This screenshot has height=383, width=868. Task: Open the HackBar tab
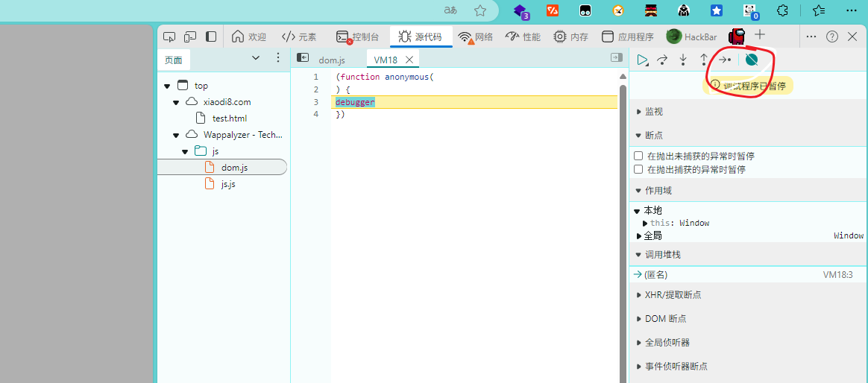coord(692,37)
